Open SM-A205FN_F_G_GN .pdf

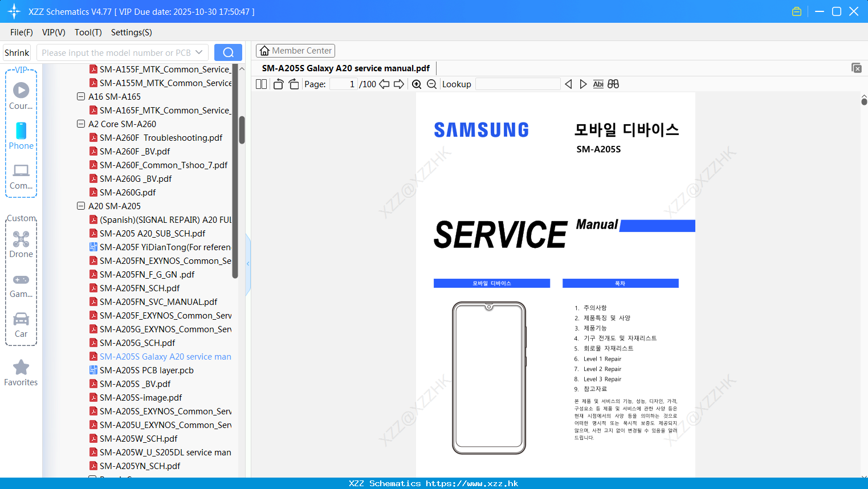(147, 275)
